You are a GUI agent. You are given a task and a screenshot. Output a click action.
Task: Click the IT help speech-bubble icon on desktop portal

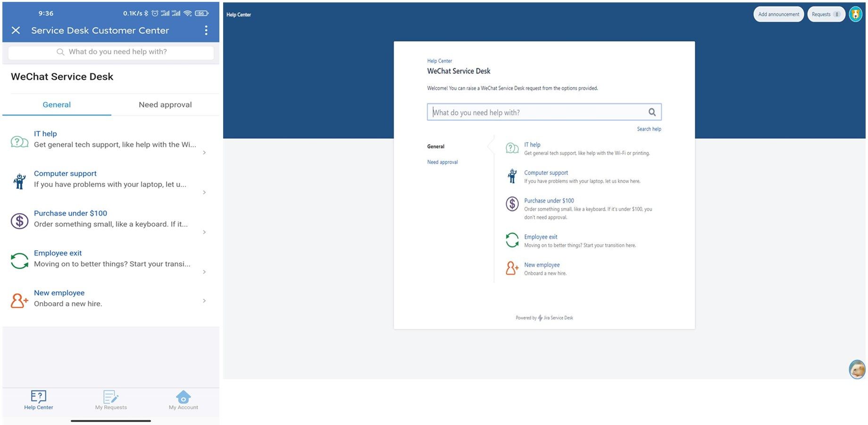coord(512,148)
